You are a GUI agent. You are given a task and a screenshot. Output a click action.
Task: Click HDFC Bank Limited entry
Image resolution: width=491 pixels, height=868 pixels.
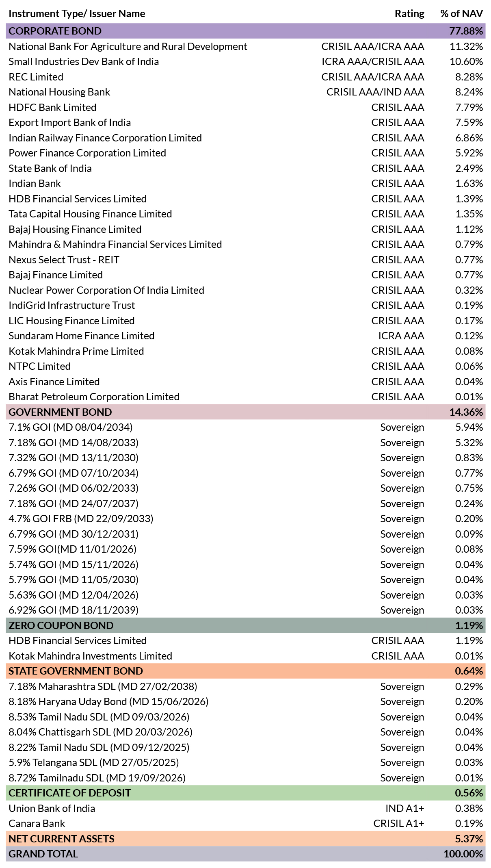52,107
